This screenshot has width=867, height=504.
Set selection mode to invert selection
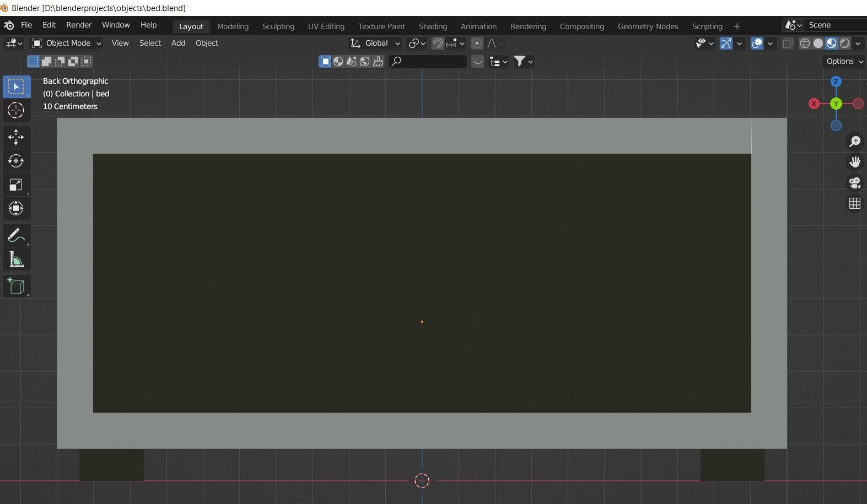73,61
